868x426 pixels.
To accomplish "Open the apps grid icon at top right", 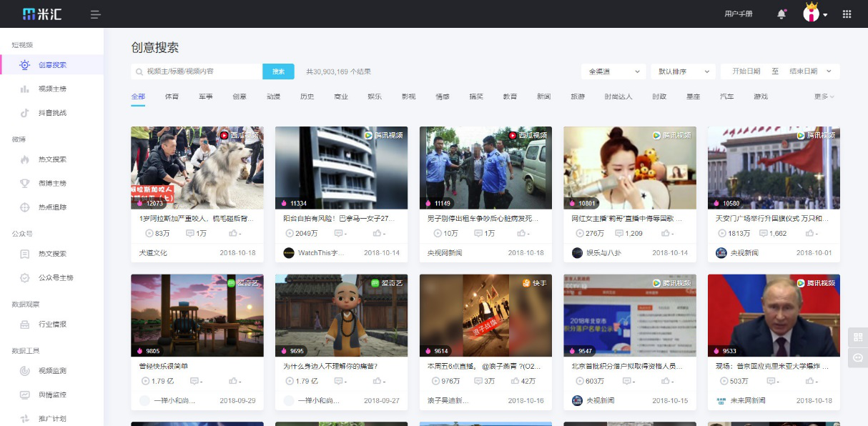I will (x=847, y=13).
